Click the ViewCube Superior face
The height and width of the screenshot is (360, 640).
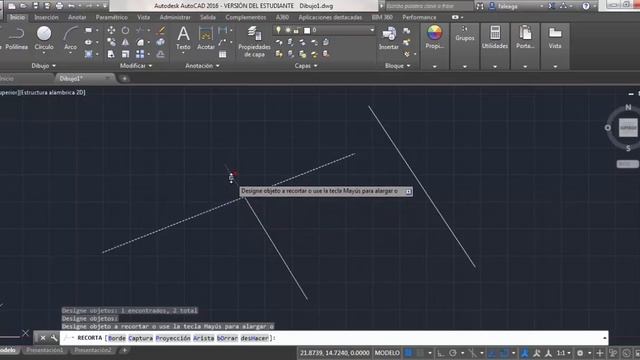click(628, 128)
